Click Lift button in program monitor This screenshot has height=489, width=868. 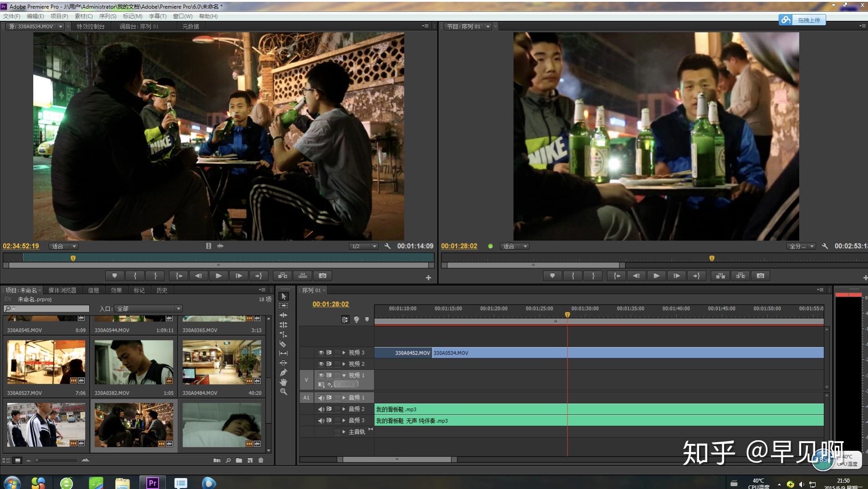[x=720, y=276]
